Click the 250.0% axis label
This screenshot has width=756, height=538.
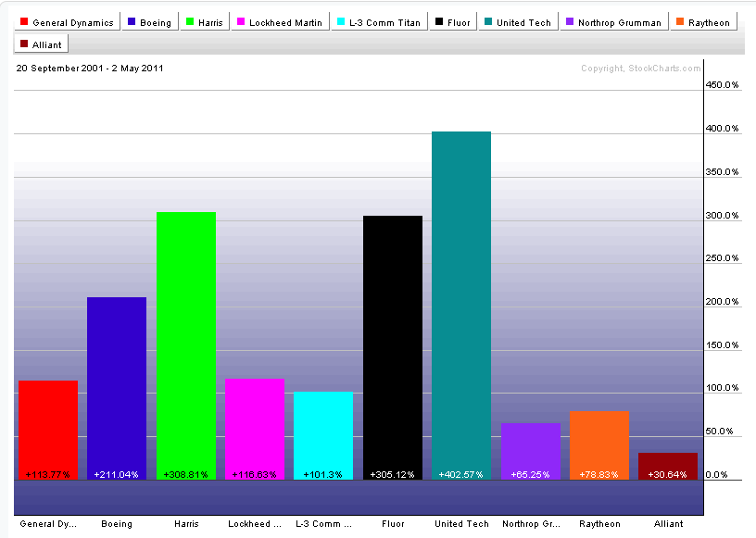(x=722, y=258)
